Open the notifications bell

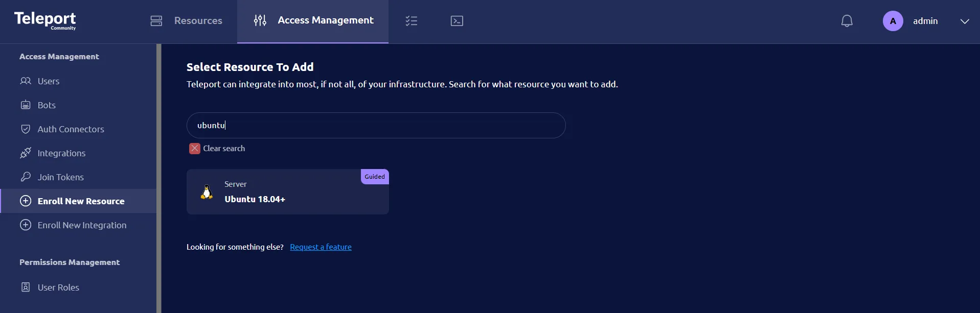pos(847,21)
